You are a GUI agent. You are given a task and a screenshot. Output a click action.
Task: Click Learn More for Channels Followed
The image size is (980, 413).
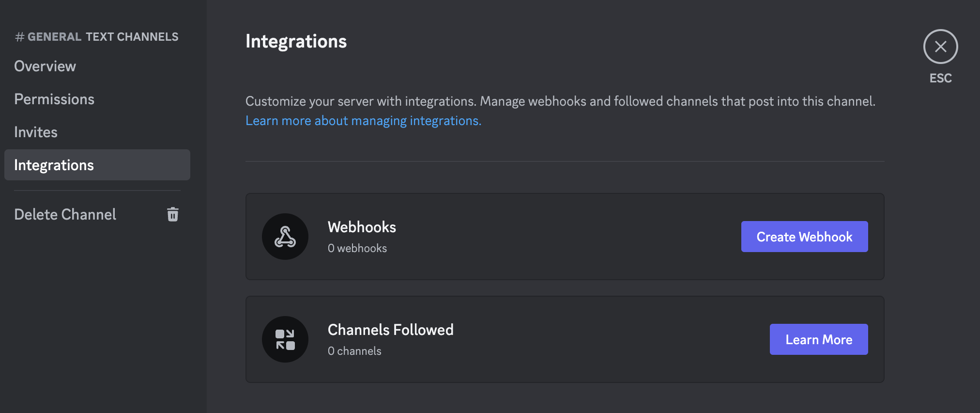818,339
